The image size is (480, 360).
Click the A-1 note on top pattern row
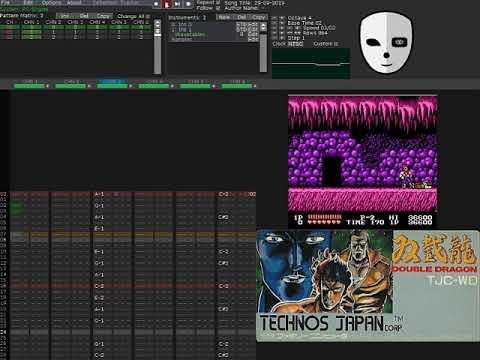99,194
